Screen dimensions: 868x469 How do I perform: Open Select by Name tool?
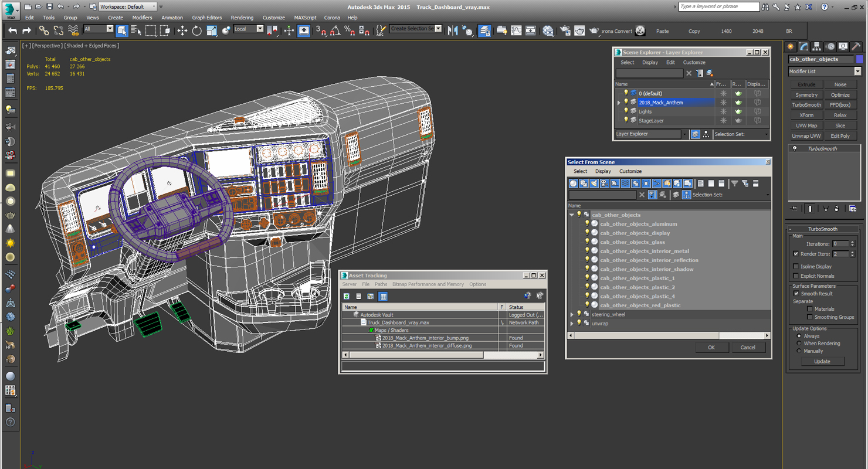point(136,30)
